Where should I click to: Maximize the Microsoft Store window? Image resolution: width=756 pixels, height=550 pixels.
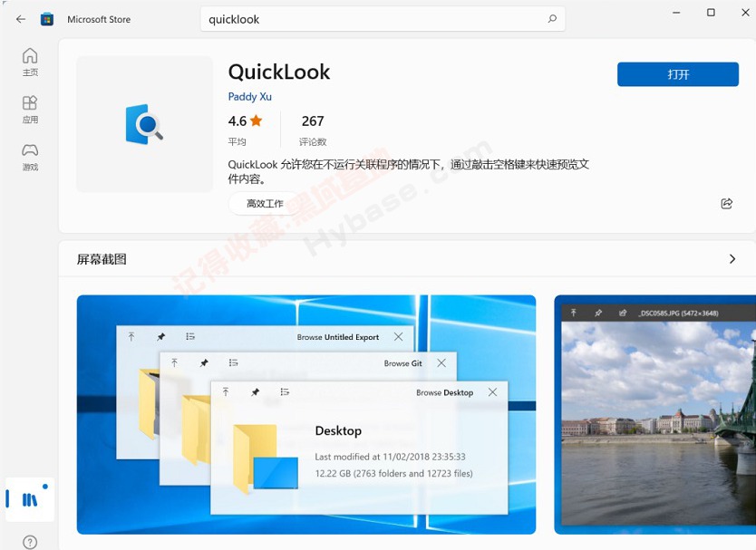pyautogui.click(x=711, y=13)
